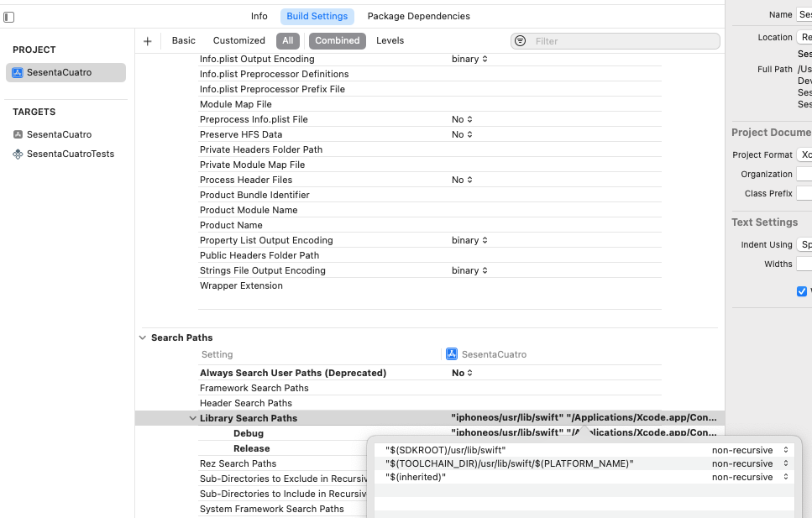Switch to Levels view
Screen dimensions: 812x518
pyautogui.click(x=390, y=40)
